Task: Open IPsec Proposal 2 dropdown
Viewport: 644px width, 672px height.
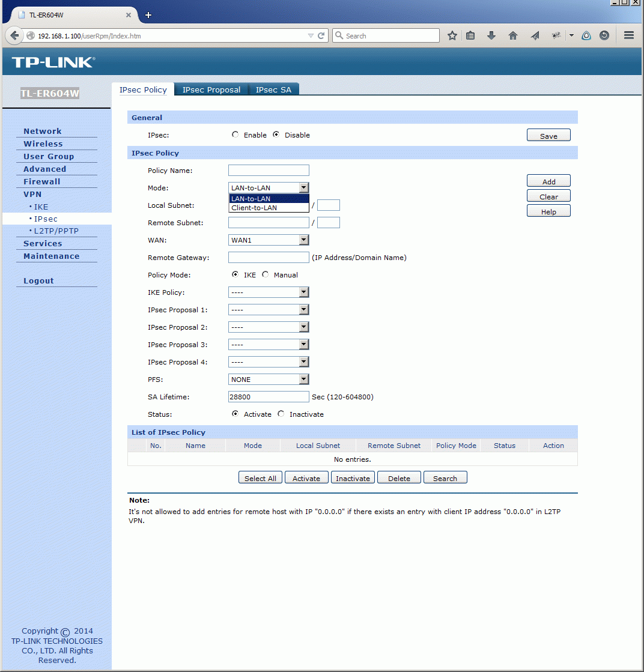Action: click(x=269, y=327)
